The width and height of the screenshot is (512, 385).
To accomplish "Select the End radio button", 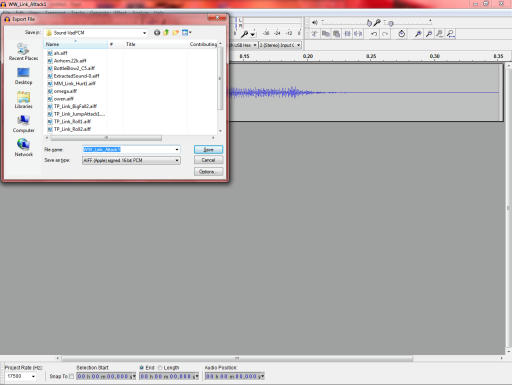I will click(x=142, y=367).
